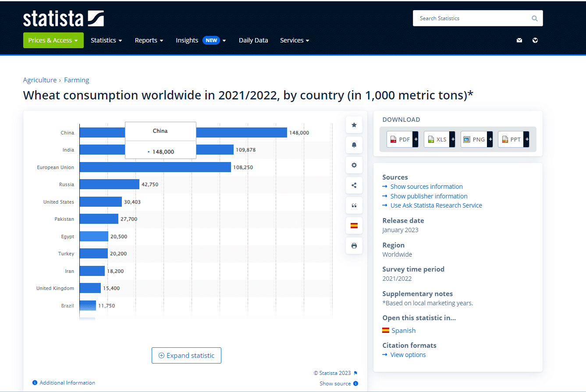This screenshot has width=586, height=392.
Task: Expand the Statistics menu
Action: tap(106, 40)
